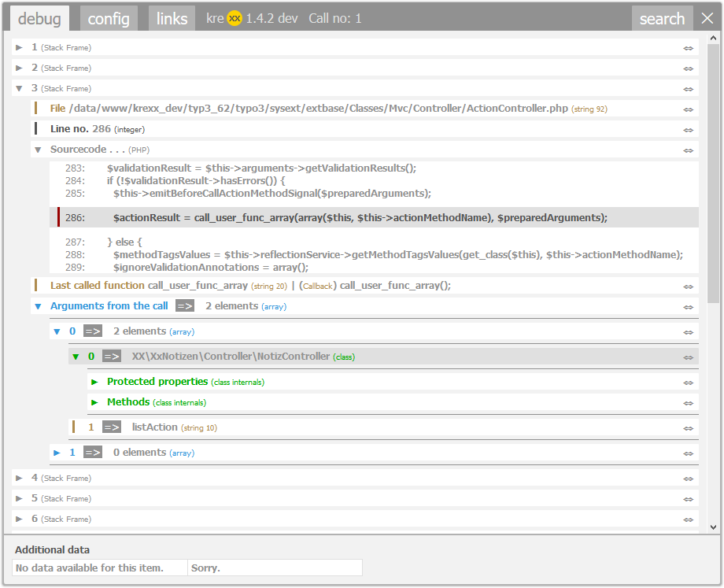The height and width of the screenshot is (588, 724).
Task: Click the 'No data available for this item.' cell
Action: pos(100,568)
